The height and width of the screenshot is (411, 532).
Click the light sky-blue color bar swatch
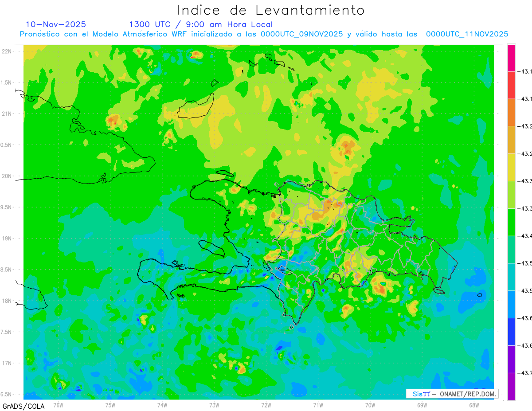pos(511,304)
